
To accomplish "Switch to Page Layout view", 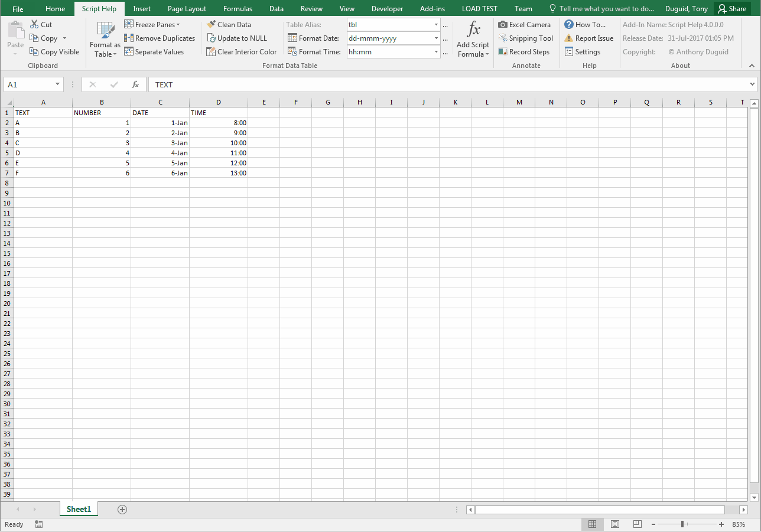I will click(x=614, y=524).
